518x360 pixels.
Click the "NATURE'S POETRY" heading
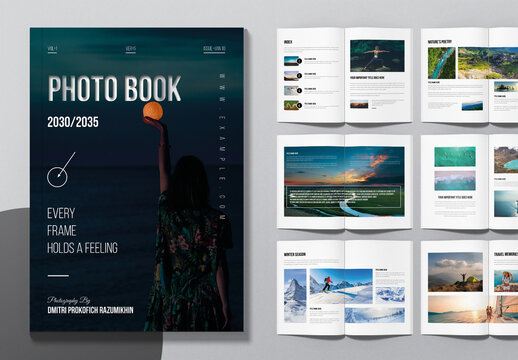[440, 42]
